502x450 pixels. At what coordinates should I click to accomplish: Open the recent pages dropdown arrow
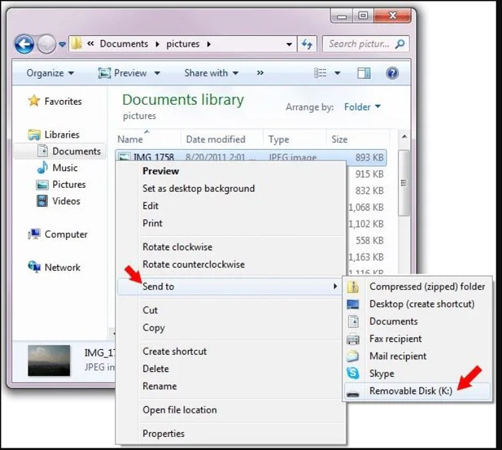pos(62,44)
